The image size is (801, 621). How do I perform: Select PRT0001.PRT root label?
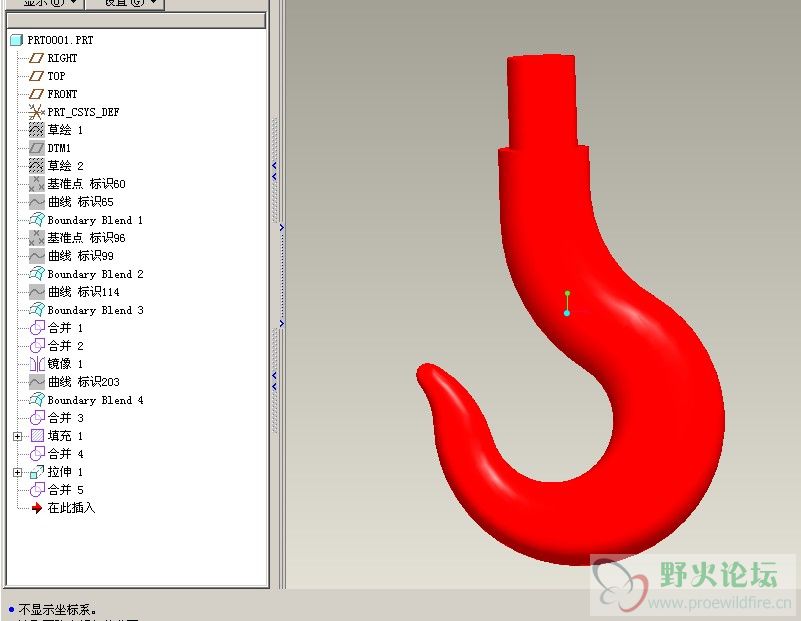60,40
